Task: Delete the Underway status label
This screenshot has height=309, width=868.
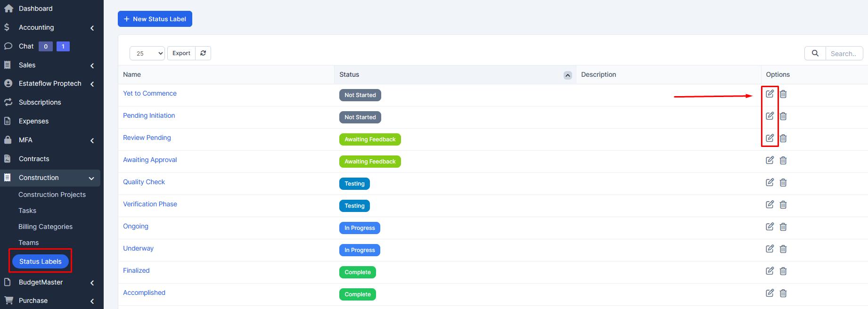Action: pyautogui.click(x=783, y=249)
